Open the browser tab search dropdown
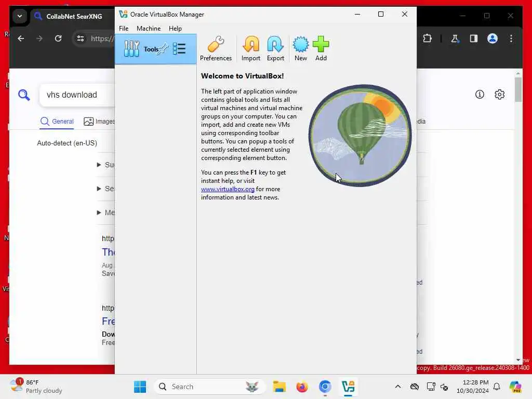532x399 pixels. point(20,16)
